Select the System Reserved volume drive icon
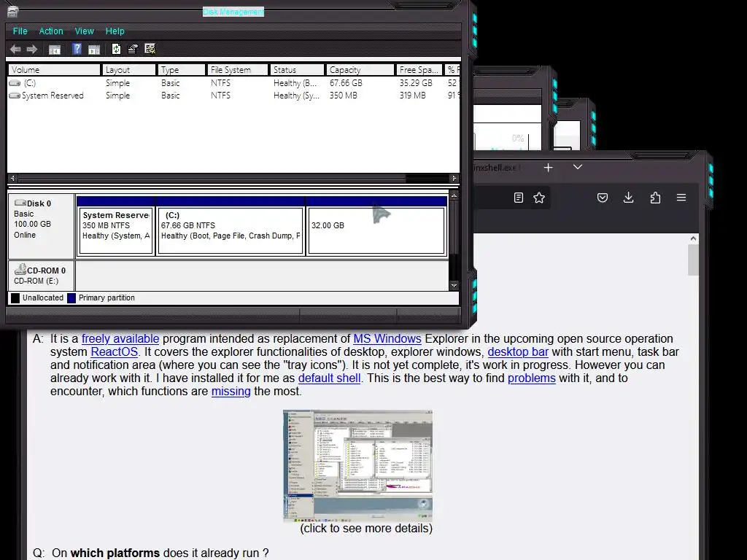Image resolution: width=747 pixels, height=560 pixels. 15,96
